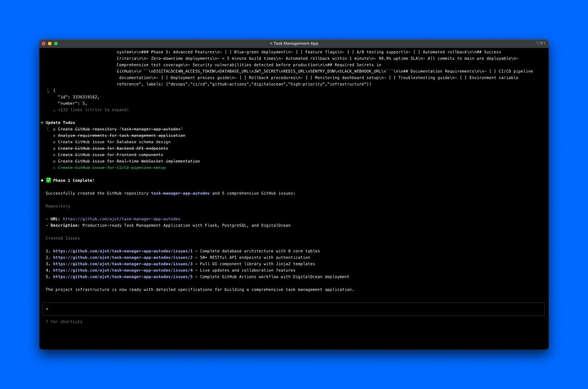Click 'The project infrastructure is now ready' sentence
The image size is (588, 389).
click(200, 290)
